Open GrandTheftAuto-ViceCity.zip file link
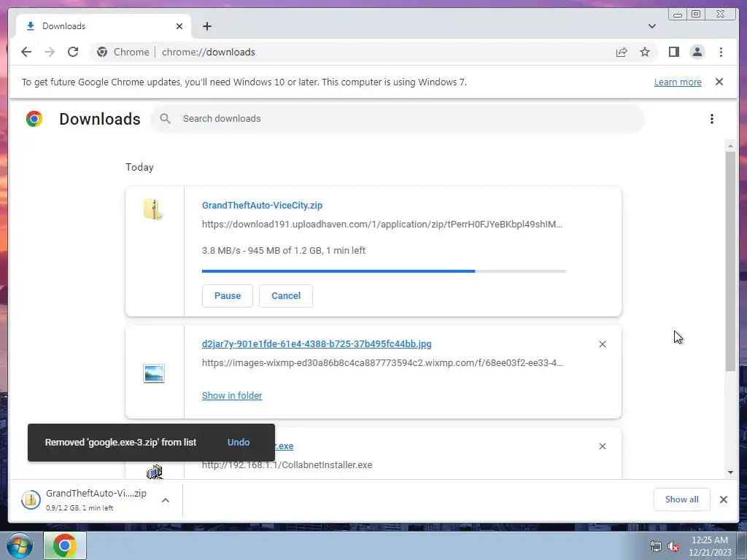 pos(262,205)
